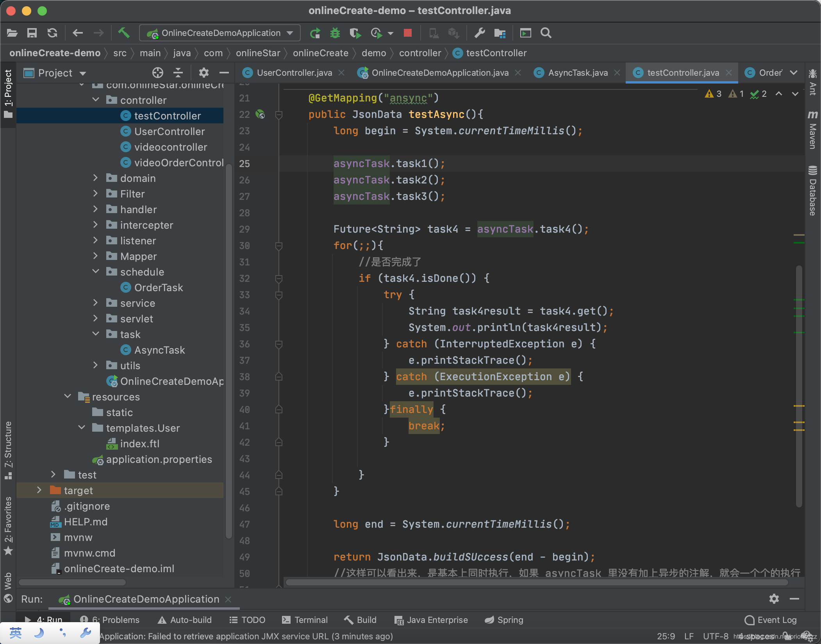This screenshot has width=821, height=644.
Task: Start debugging with the bug icon
Action: pos(335,33)
